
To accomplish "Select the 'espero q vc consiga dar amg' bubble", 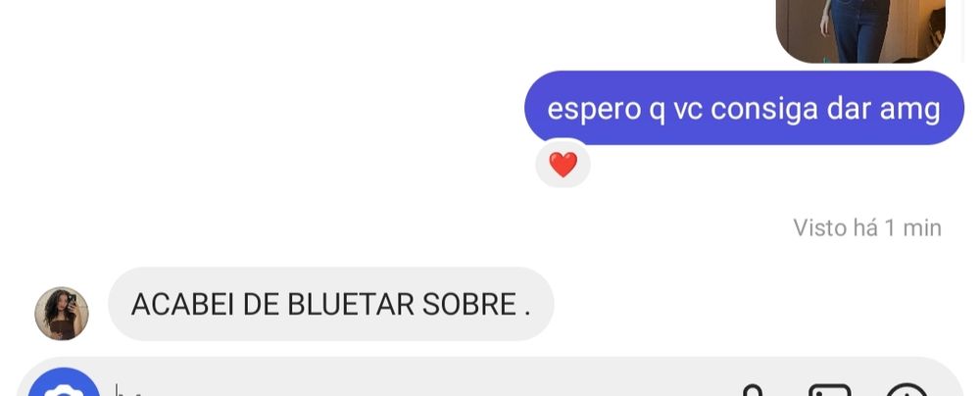I will point(744,108).
